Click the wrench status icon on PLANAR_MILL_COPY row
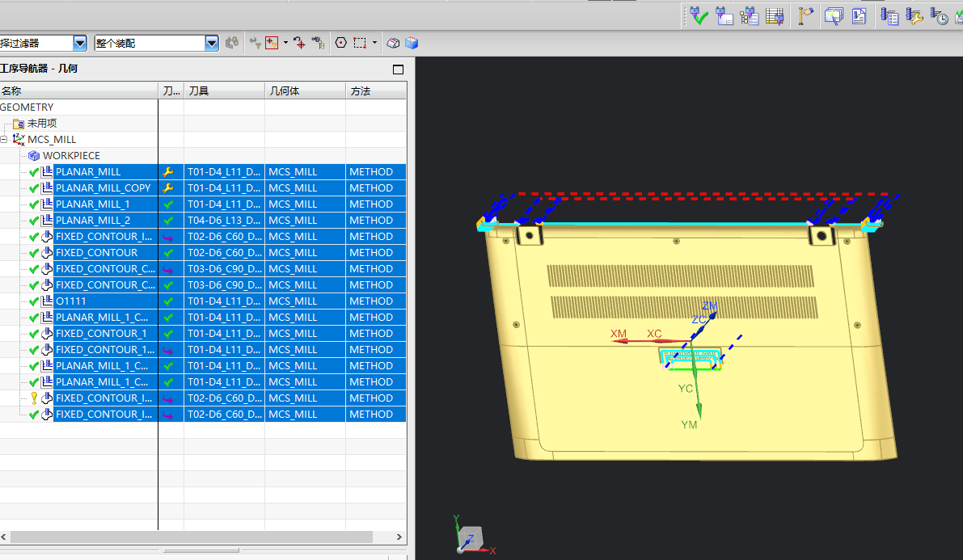Image resolution: width=963 pixels, height=560 pixels. [x=168, y=188]
